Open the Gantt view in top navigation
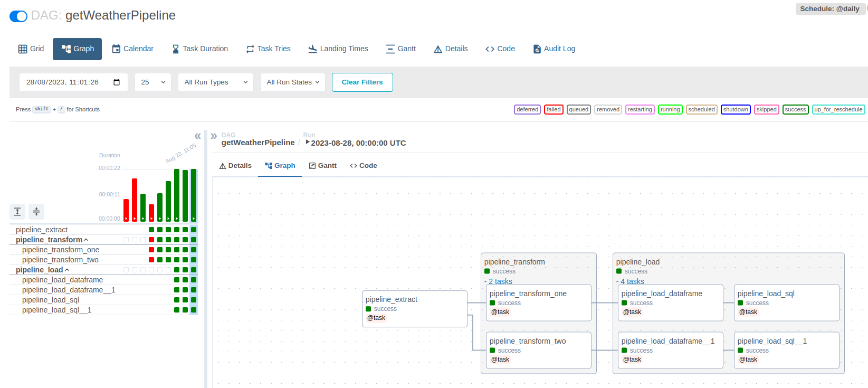The height and width of the screenshot is (388, 868). pyautogui.click(x=400, y=49)
